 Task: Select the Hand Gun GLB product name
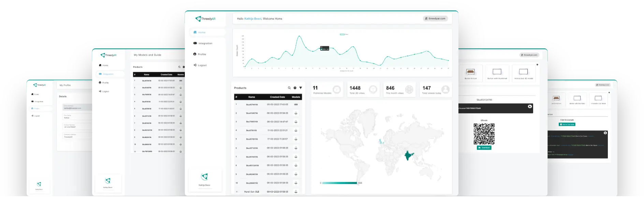click(251, 192)
